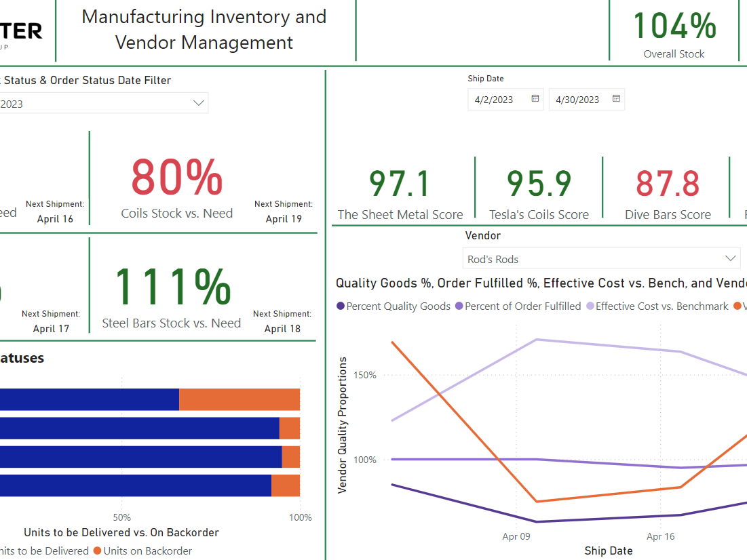The width and height of the screenshot is (747, 560).
Task: Click the Manufacturing Inventory and Vendor Management title
Action: 204,30
